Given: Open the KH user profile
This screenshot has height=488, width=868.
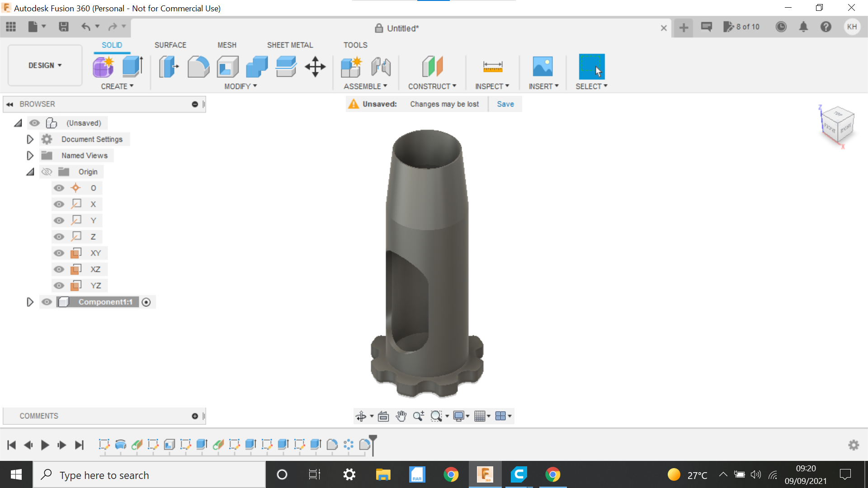Looking at the screenshot, I should click(852, 27).
